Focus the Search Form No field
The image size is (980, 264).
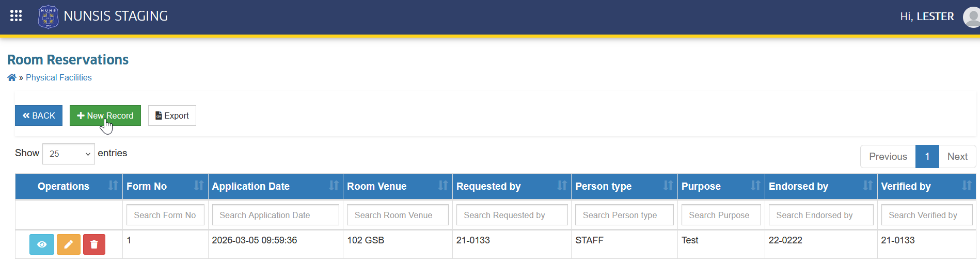tap(165, 215)
